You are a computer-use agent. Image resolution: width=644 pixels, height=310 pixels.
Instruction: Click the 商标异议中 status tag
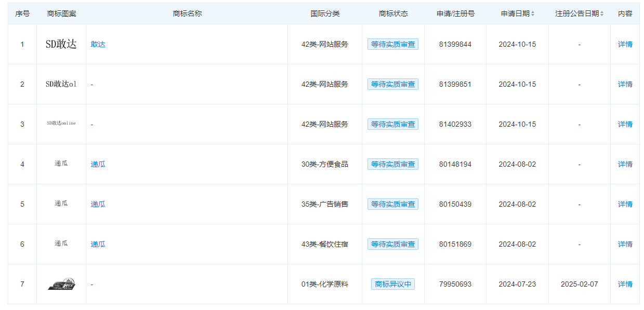(393, 284)
